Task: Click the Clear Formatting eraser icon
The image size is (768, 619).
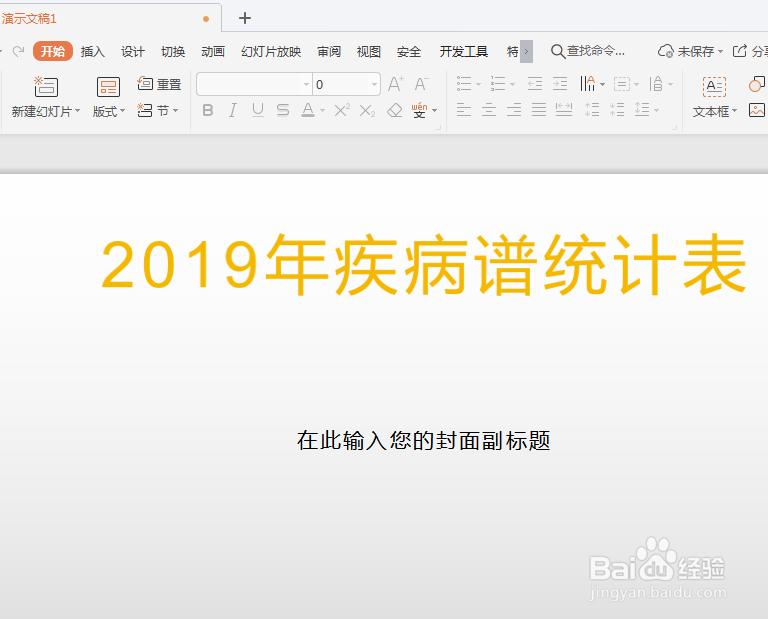Action: [394, 111]
